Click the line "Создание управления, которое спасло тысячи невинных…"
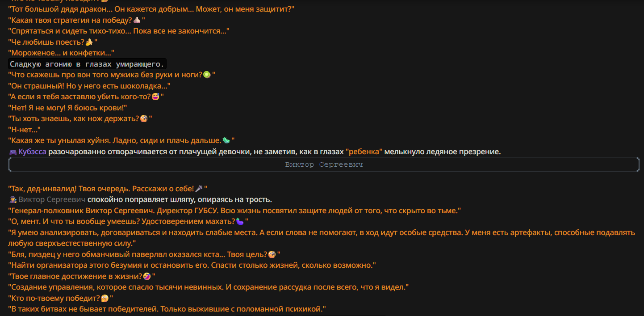 click(209, 287)
